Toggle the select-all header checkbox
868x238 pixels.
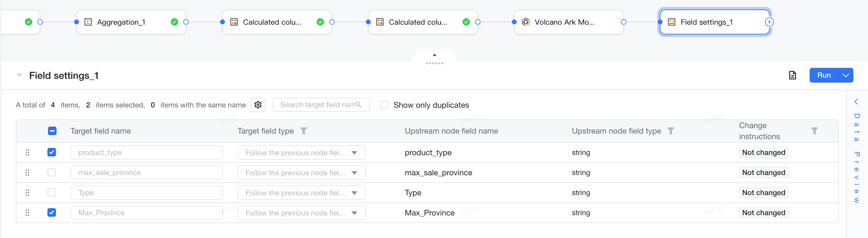pos(52,131)
